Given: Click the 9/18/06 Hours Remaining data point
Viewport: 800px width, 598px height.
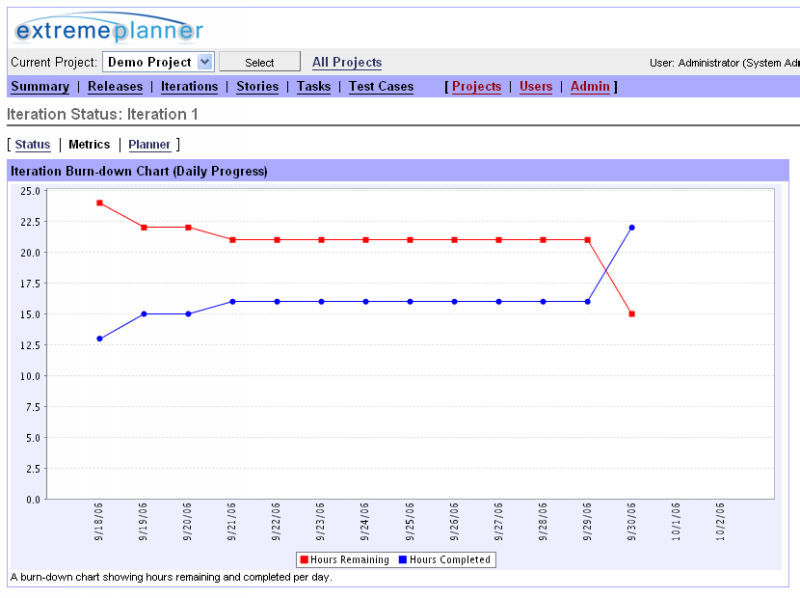Looking at the screenshot, I should pyautogui.click(x=100, y=203).
